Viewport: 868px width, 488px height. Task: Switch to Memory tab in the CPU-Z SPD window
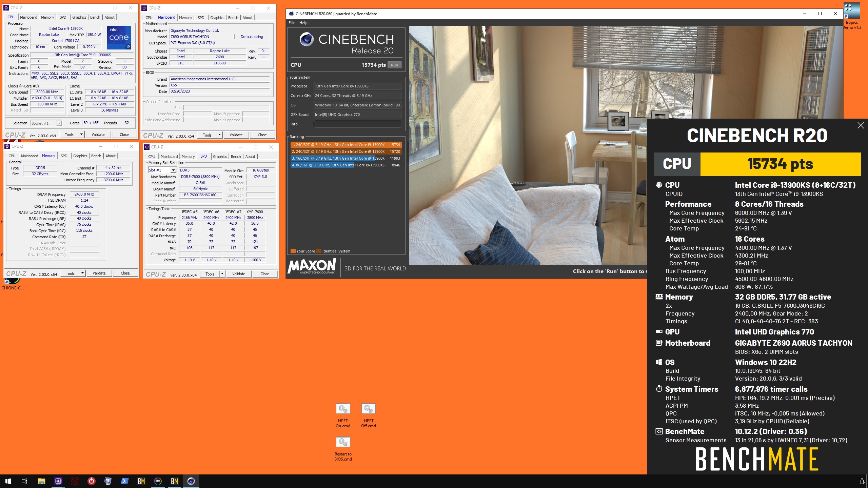click(188, 157)
